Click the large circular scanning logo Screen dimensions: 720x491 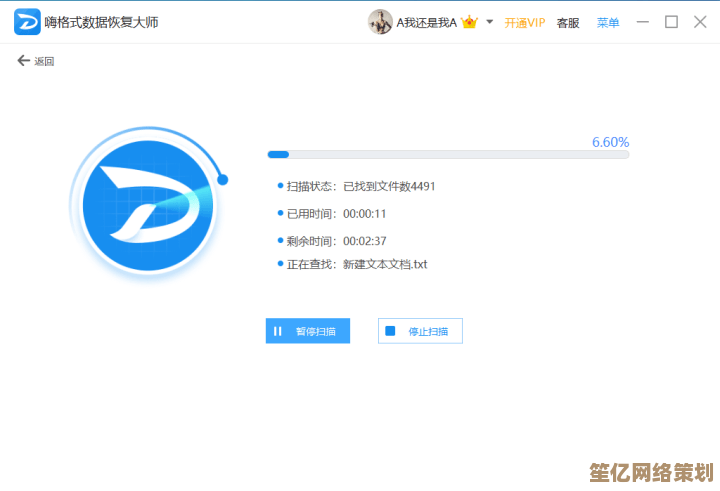[149, 203]
